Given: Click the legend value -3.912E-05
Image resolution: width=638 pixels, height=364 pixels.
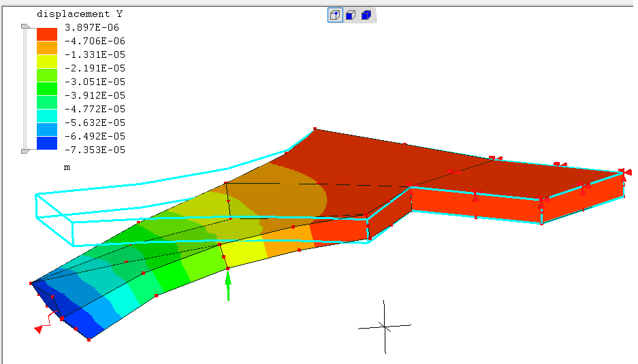Looking at the screenshot, I should [x=95, y=95].
